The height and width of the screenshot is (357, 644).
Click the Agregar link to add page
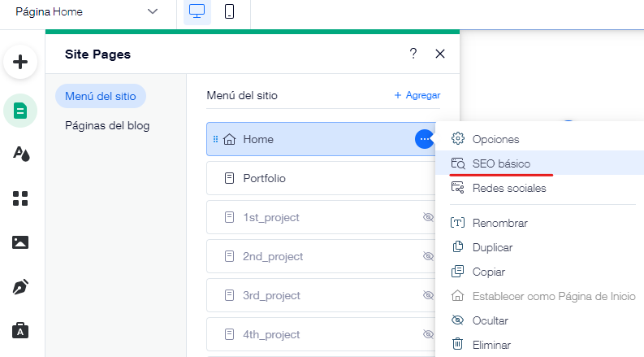click(x=417, y=95)
